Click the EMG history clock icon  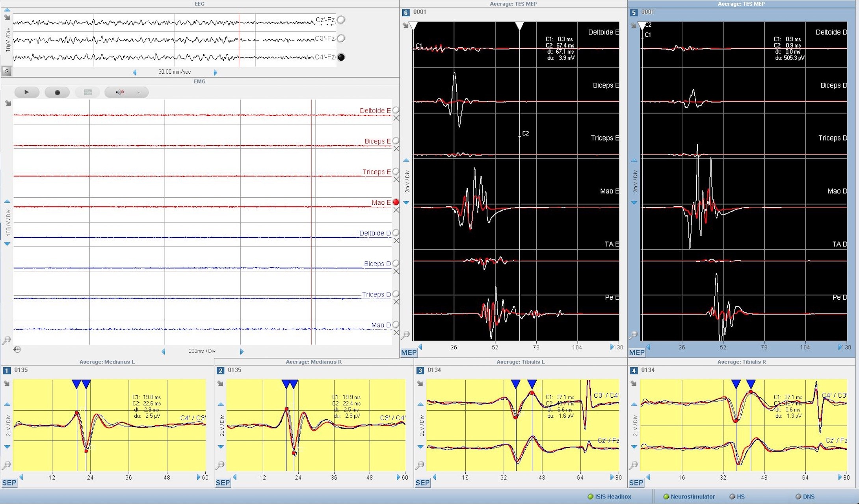tap(17, 349)
